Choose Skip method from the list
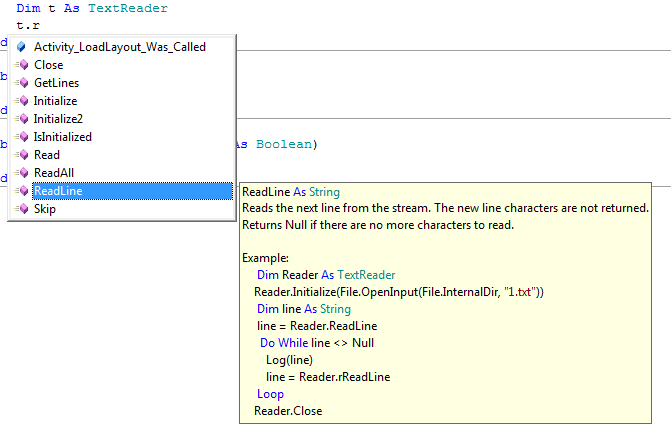671x444 pixels. (45, 209)
